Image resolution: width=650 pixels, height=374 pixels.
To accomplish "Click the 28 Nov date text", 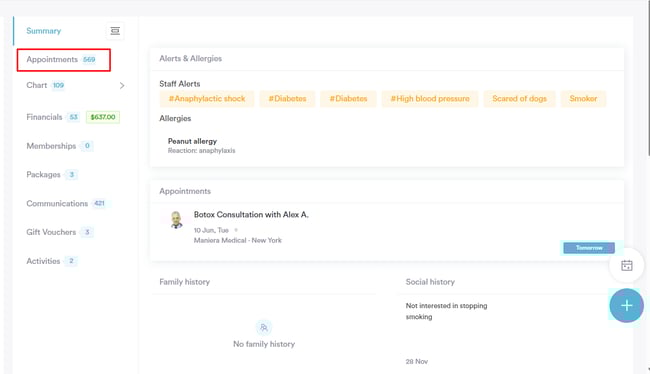I will coord(417,362).
